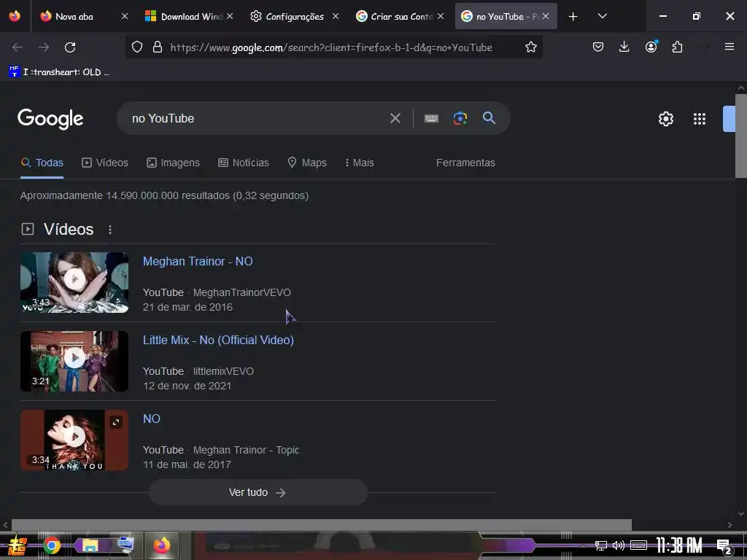This screenshot has width=747, height=560.
Task: Focus the Google search input field
Action: (x=258, y=118)
